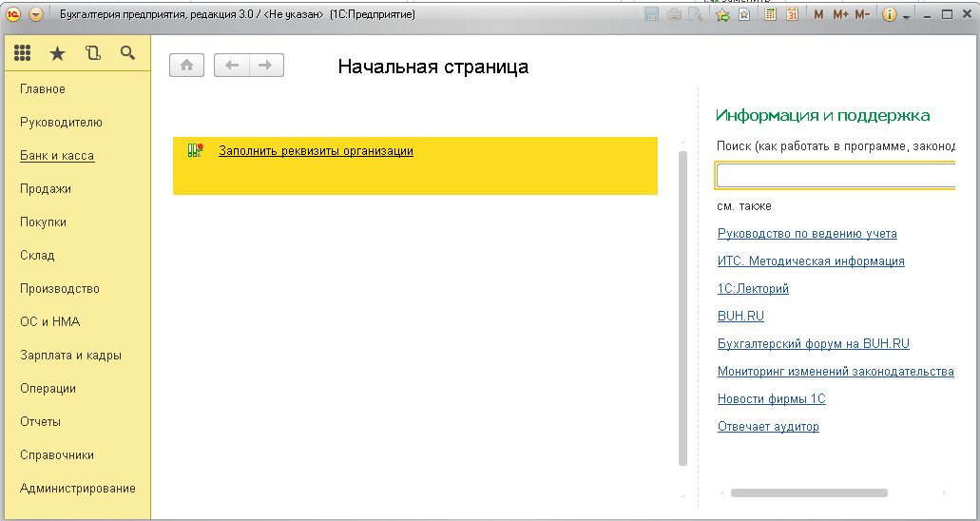The height and width of the screenshot is (521, 980).
Task: Open the Главное section
Action: [x=43, y=88]
